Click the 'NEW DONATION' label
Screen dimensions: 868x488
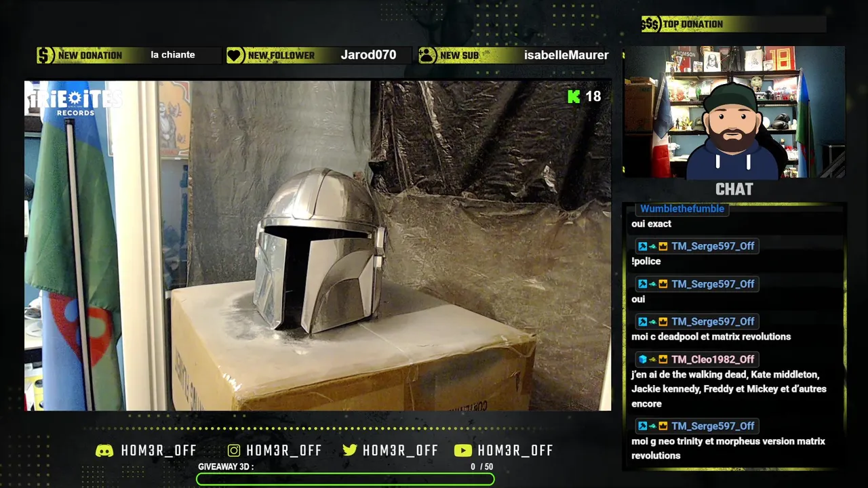pos(90,56)
